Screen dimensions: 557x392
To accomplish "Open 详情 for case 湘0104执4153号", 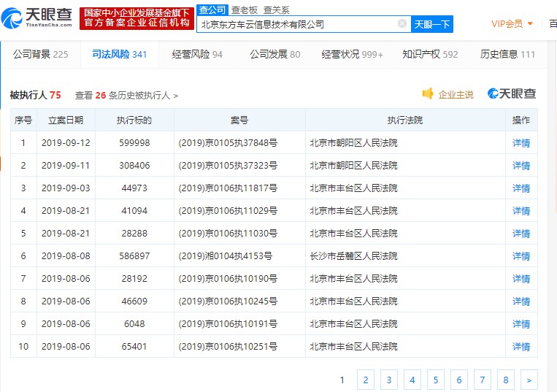I will (521, 256).
